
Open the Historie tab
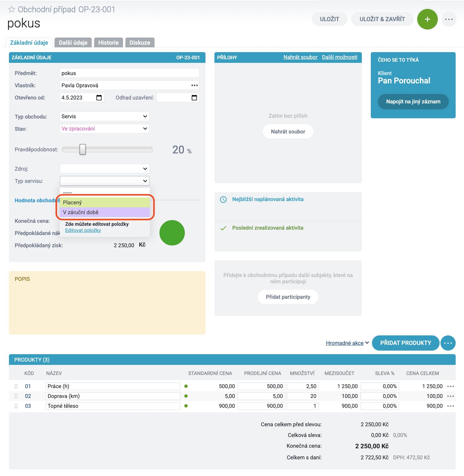click(x=108, y=43)
